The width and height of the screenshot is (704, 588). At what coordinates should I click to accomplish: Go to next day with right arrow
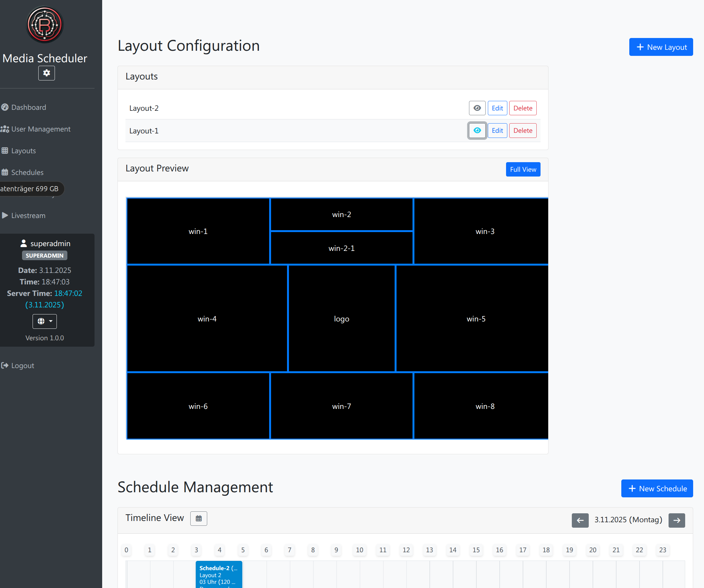pyautogui.click(x=676, y=520)
